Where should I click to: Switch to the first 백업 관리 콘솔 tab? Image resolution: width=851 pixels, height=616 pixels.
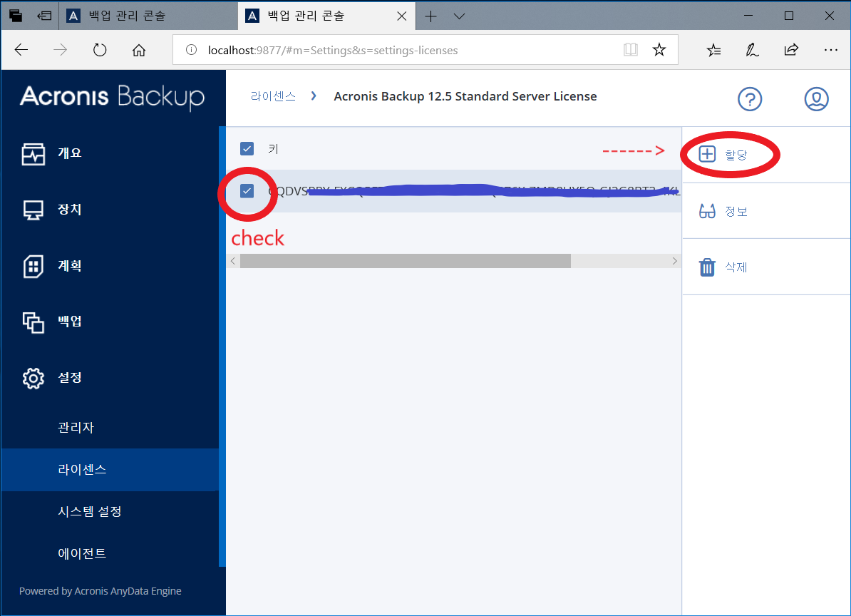[x=148, y=16]
